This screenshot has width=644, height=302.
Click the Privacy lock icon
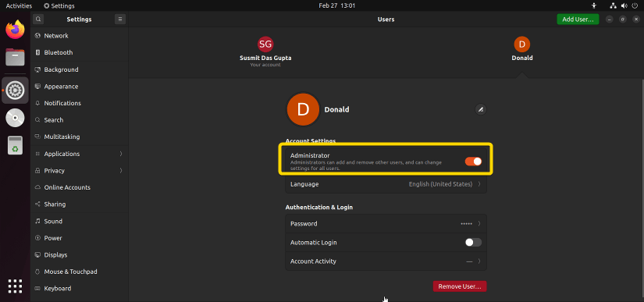[x=37, y=171]
